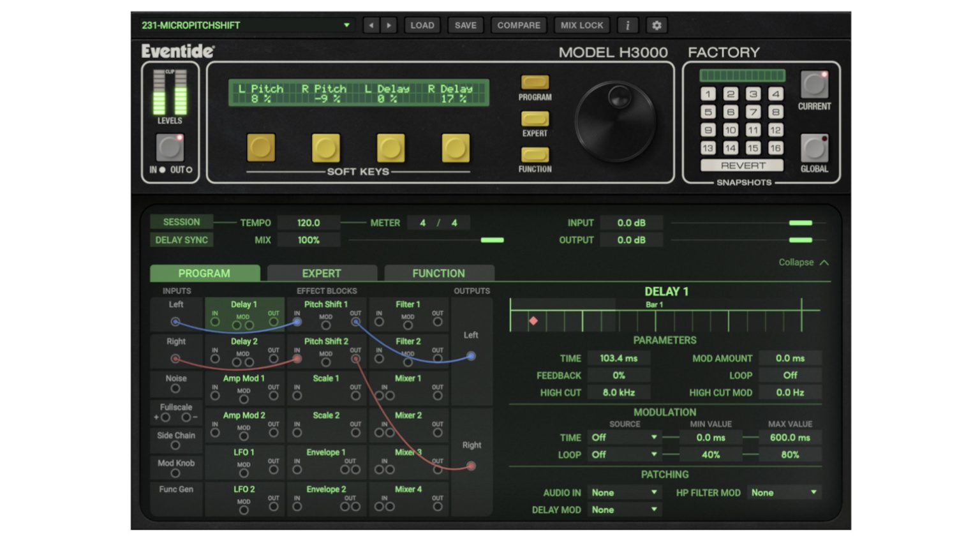Viewport: 980px width, 541px height.
Task: Open the plugin settings gear icon
Action: pyautogui.click(x=657, y=25)
